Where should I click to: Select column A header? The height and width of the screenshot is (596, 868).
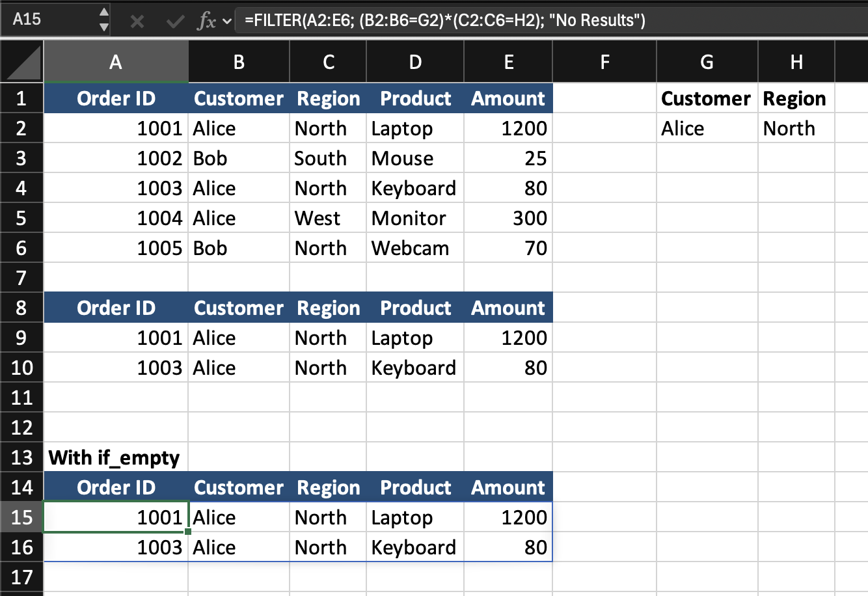tap(116, 62)
